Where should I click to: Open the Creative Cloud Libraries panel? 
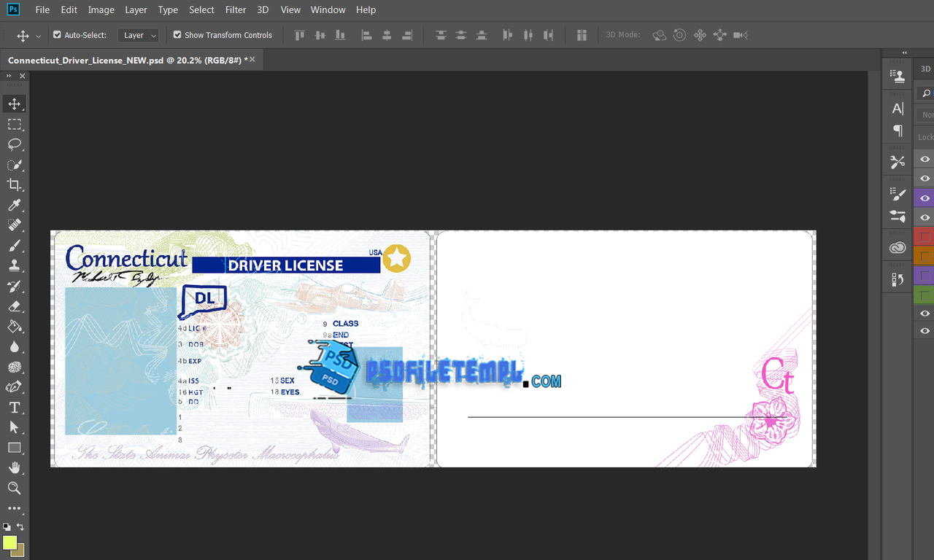(898, 248)
